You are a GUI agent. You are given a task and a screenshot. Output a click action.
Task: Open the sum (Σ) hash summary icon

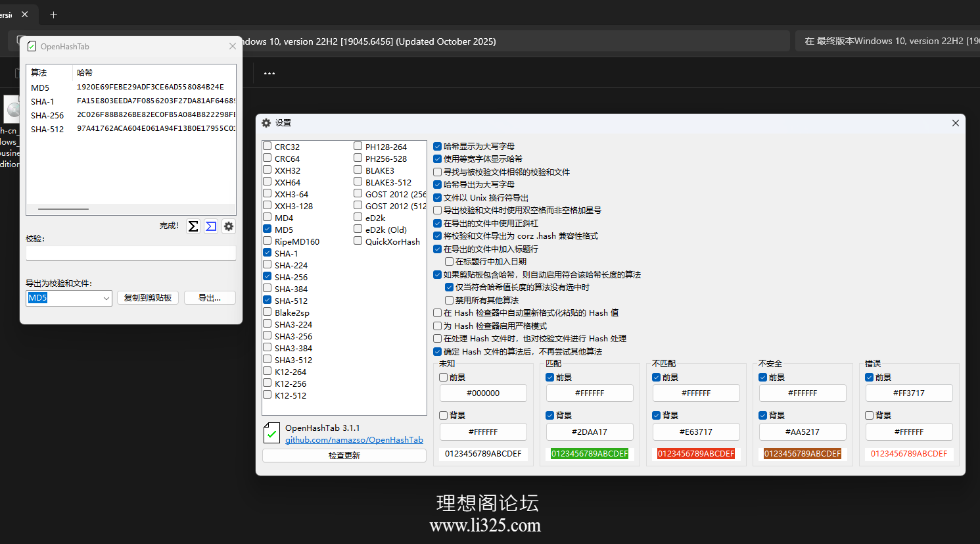pos(193,226)
